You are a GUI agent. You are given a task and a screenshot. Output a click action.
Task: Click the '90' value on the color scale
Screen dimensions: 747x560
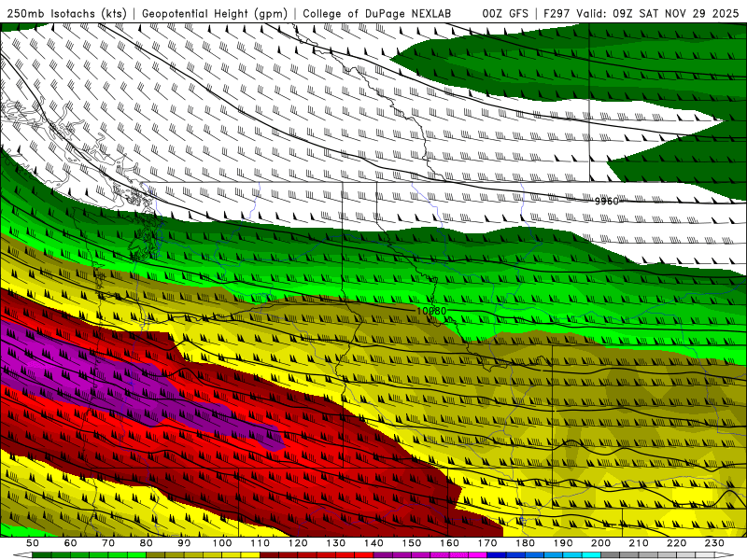(184, 543)
